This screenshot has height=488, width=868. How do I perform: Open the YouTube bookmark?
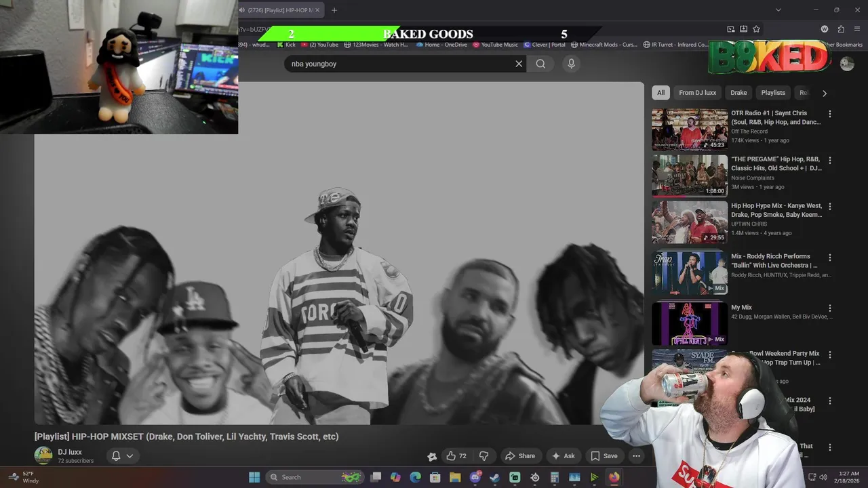[319, 45]
